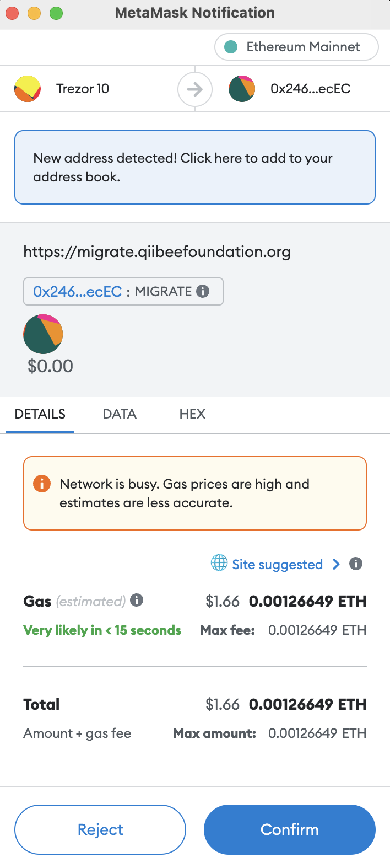Click the Trezor 10 account avatar icon
This screenshot has height=868, width=390.
point(28,89)
